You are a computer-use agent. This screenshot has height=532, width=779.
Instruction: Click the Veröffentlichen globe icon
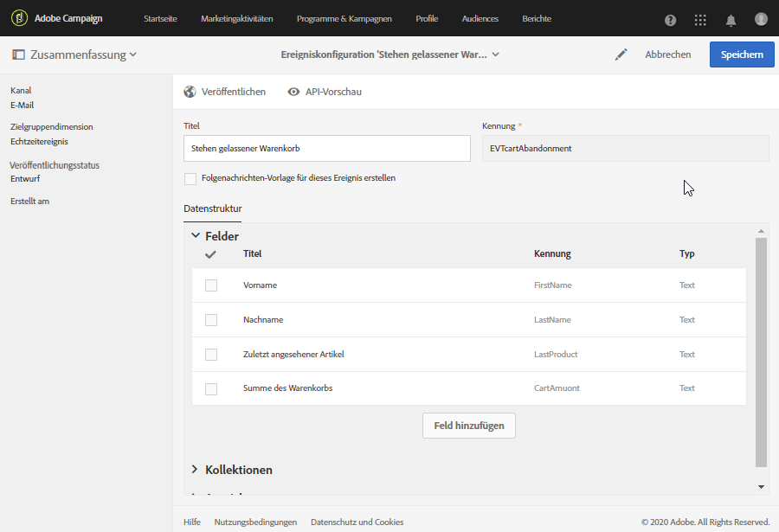(190, 92)
